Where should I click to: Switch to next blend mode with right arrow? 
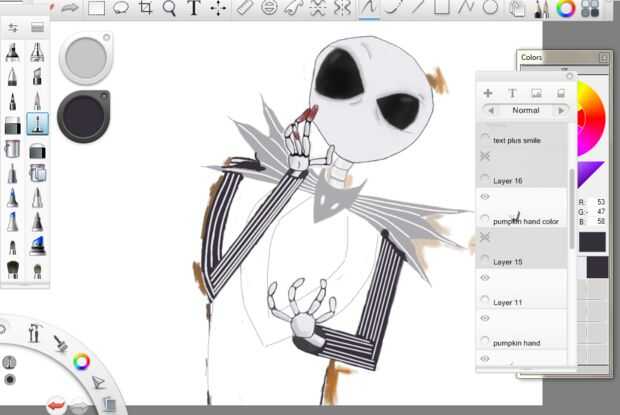coord(561,111)
